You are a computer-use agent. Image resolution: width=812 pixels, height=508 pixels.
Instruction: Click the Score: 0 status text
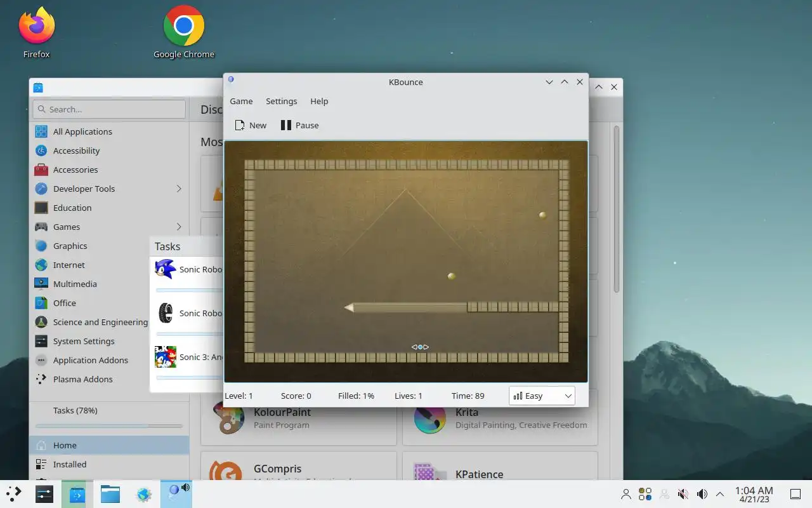pyautogui.click(x=296, y=396)
